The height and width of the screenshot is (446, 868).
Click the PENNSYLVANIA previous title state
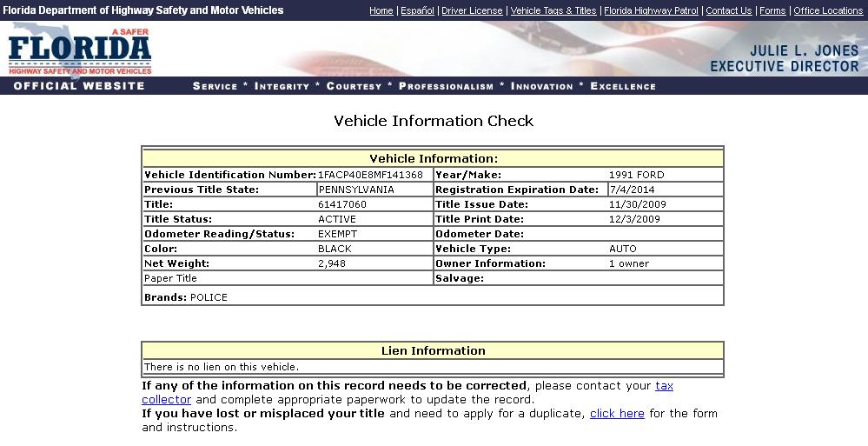356,190
